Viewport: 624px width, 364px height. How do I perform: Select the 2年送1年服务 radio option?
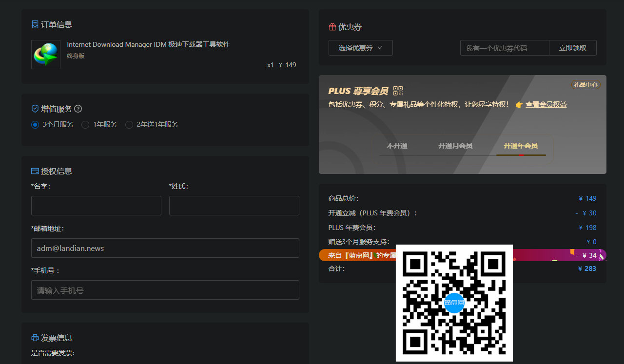pos(129,124)
